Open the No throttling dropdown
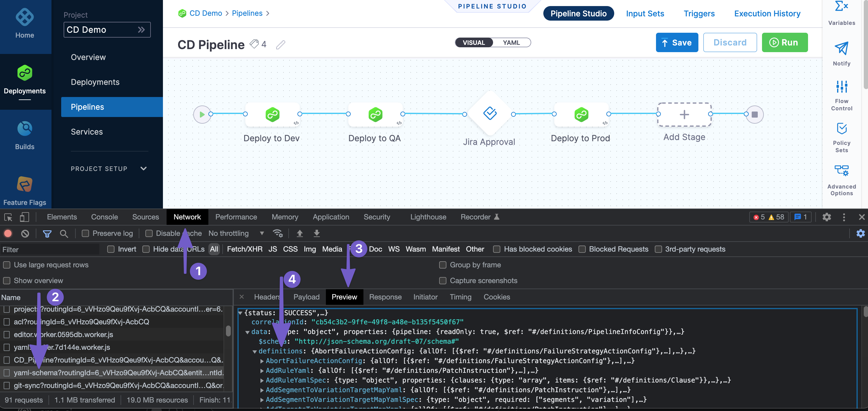Viewport: 868px width, 411px height. (x=236, y=233)
